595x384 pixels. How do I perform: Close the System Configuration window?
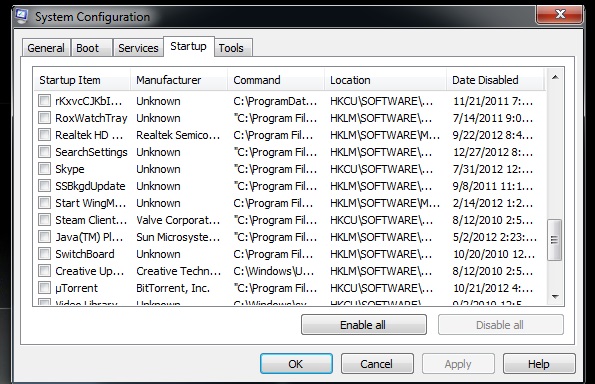click(x=560, y=14)
